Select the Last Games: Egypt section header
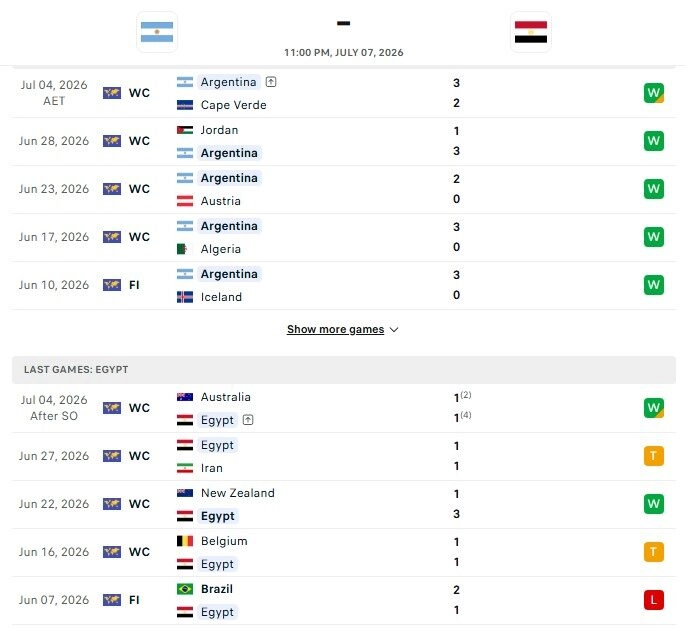 (344, 370)
